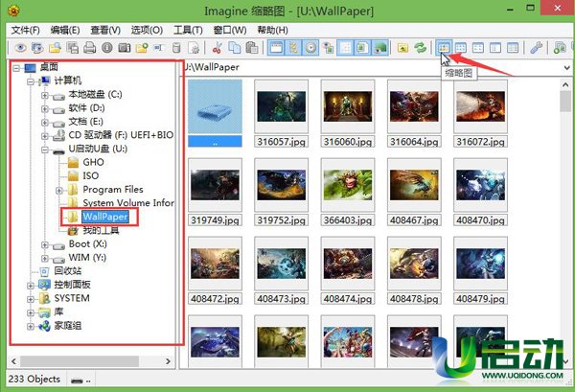
Task: Select 回收站 in the folder tree
Action: click(68, 271)
